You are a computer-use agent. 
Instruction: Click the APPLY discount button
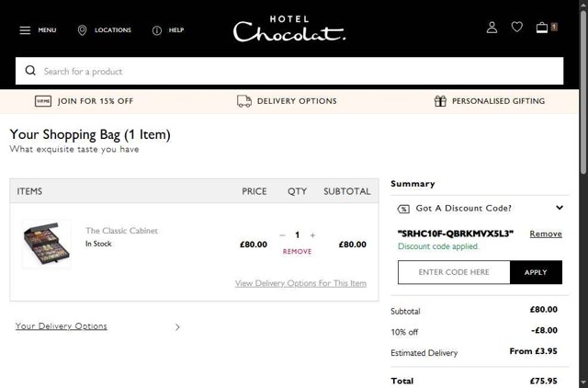(536, 272)
